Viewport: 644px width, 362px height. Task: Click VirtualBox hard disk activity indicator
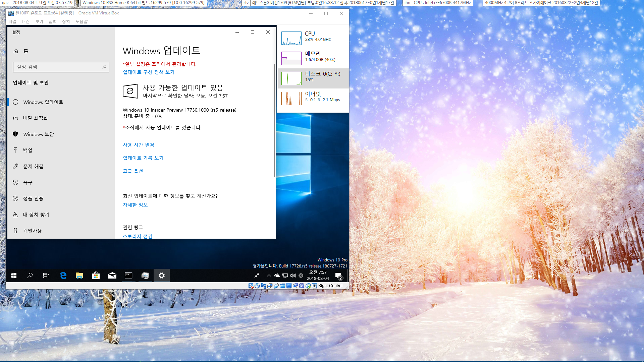[x=251, y=286]
